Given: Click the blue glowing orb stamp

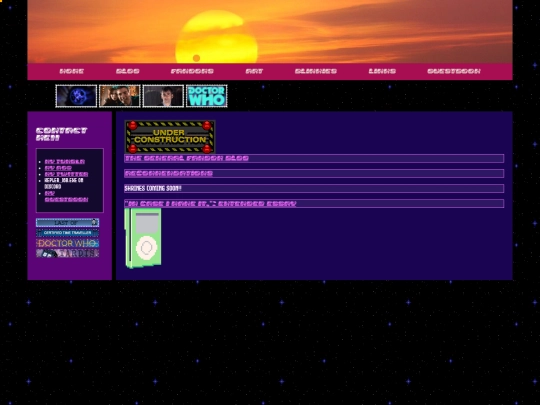Looking at the screenshot, I should point(76,96).
